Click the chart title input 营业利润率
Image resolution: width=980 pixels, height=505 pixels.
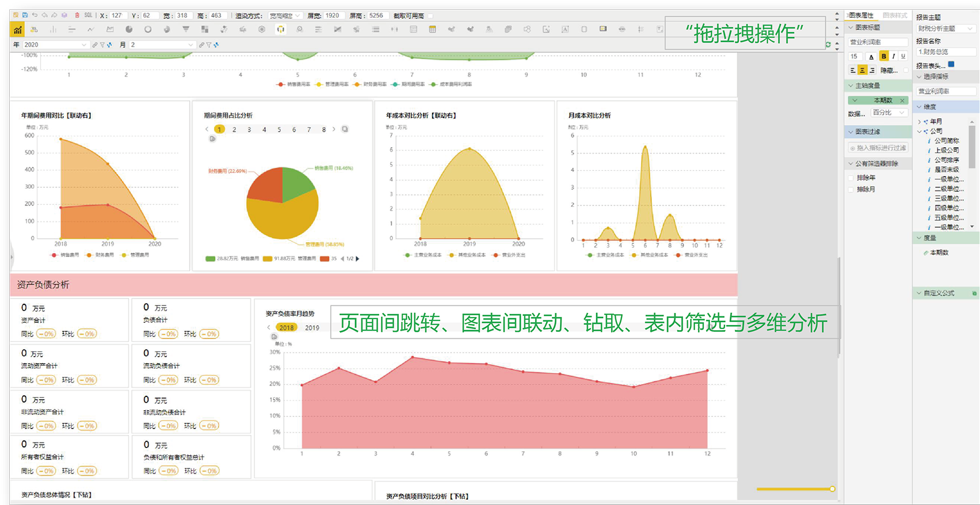click(x=878, y=42)
